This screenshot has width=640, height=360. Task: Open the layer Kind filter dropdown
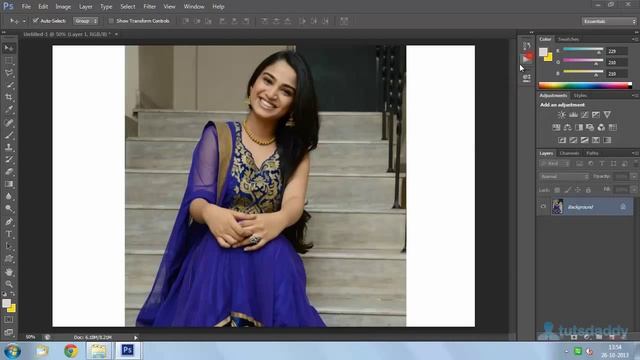click(555, 164)
